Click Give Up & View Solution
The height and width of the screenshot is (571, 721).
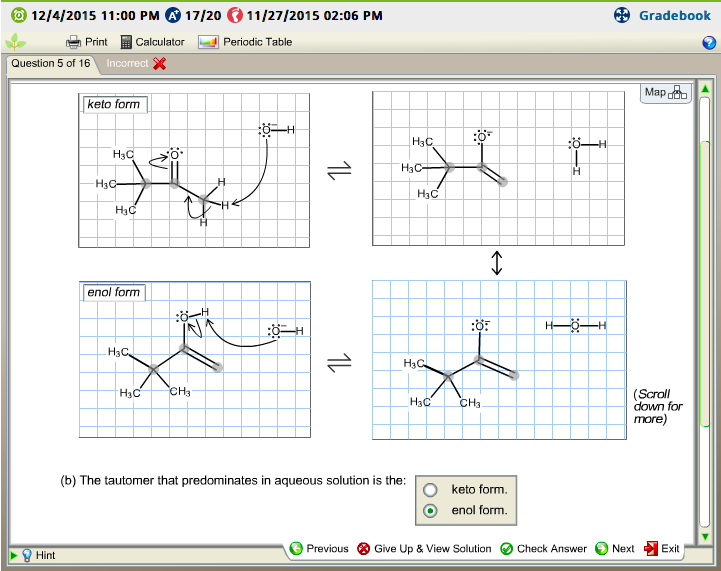coord(424,548)
